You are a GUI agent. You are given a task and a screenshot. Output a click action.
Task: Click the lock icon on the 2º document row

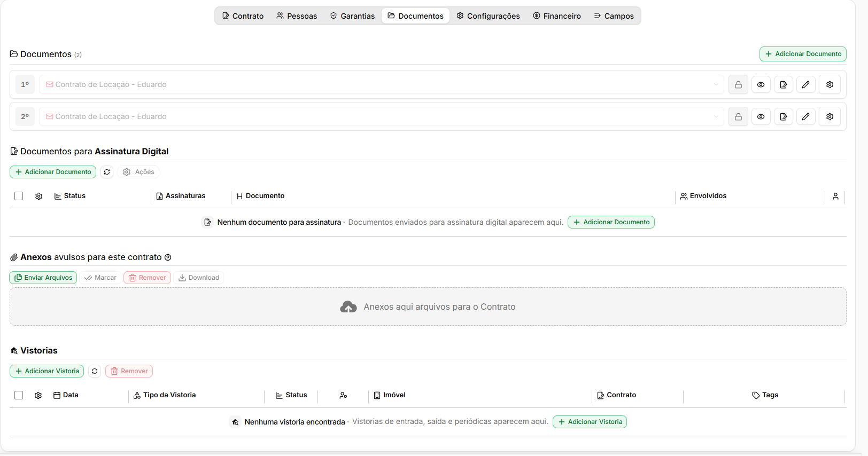738,116
